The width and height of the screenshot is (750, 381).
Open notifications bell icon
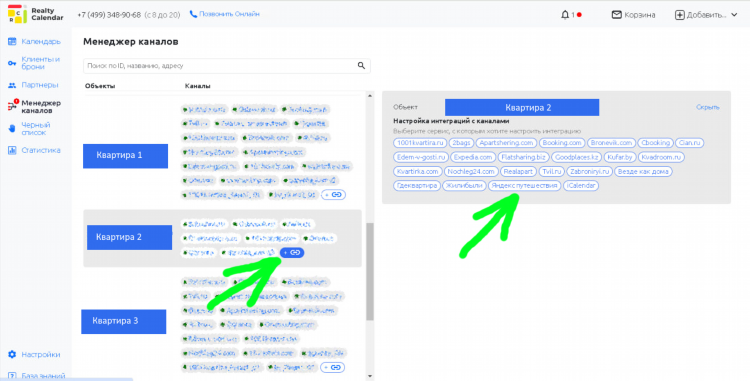(x=565, y=15)
